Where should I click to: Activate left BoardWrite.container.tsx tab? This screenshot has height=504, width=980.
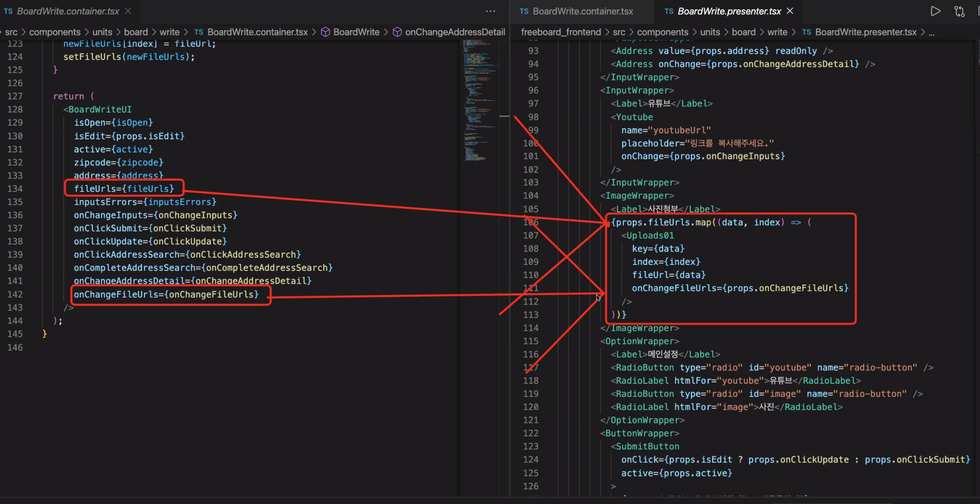click(x=68, y=11)
